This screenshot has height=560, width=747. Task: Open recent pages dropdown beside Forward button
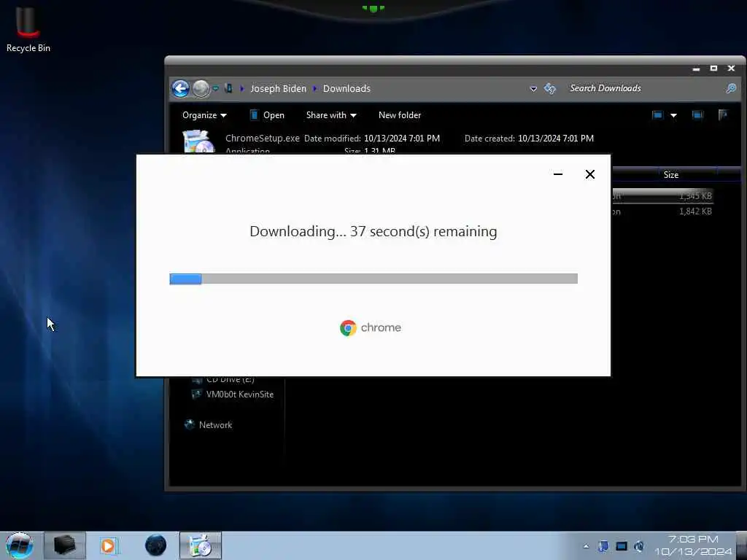click(215, 88)
